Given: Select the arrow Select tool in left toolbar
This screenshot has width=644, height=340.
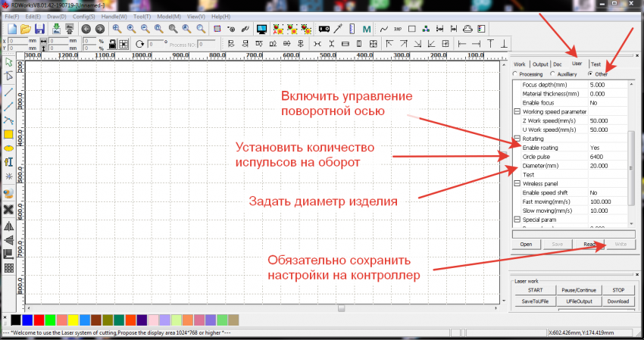Looking at the screenshot, I should [x=8, y=62].
